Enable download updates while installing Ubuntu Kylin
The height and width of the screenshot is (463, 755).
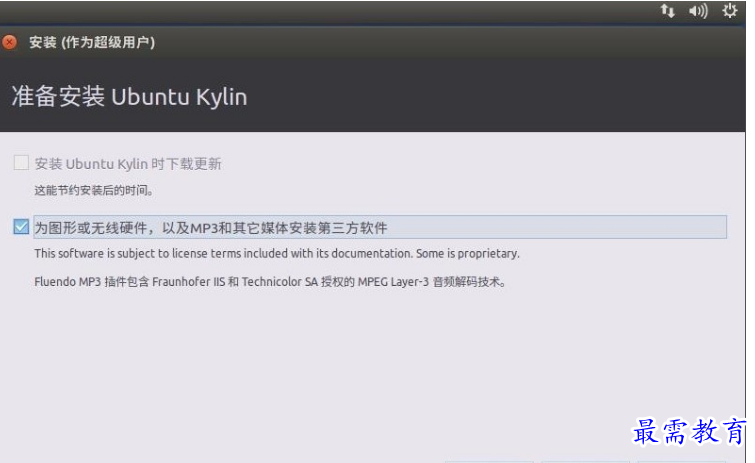21,163
